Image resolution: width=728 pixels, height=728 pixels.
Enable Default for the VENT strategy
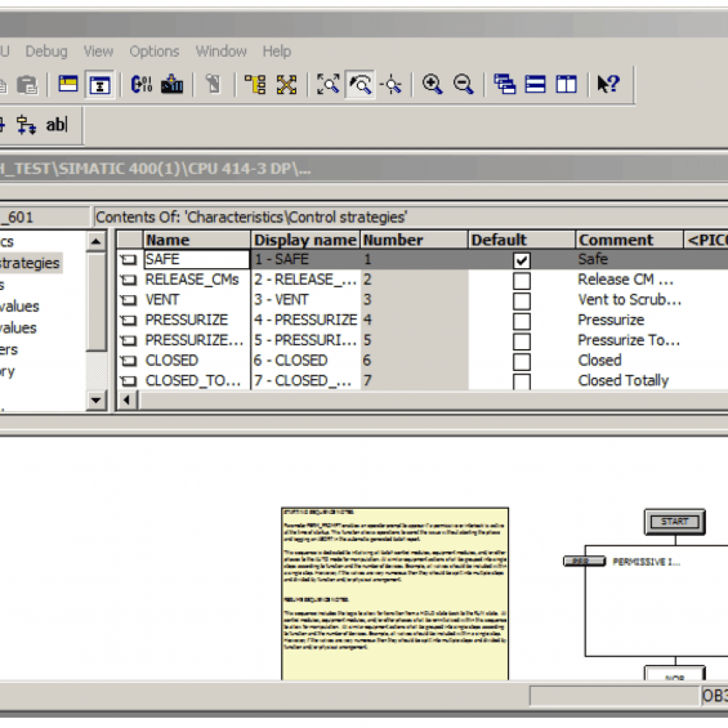tap(522, 301)
